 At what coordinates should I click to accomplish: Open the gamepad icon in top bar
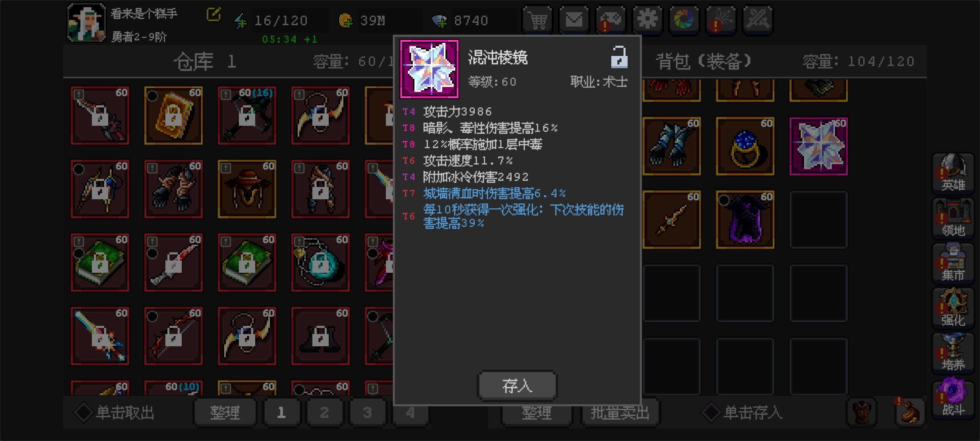click(611, 20)
